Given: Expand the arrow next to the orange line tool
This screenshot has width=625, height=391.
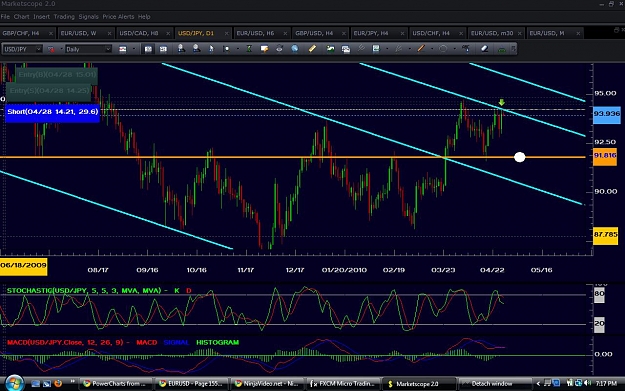Looking at the screenshot, I should click(x=432, y=49).
